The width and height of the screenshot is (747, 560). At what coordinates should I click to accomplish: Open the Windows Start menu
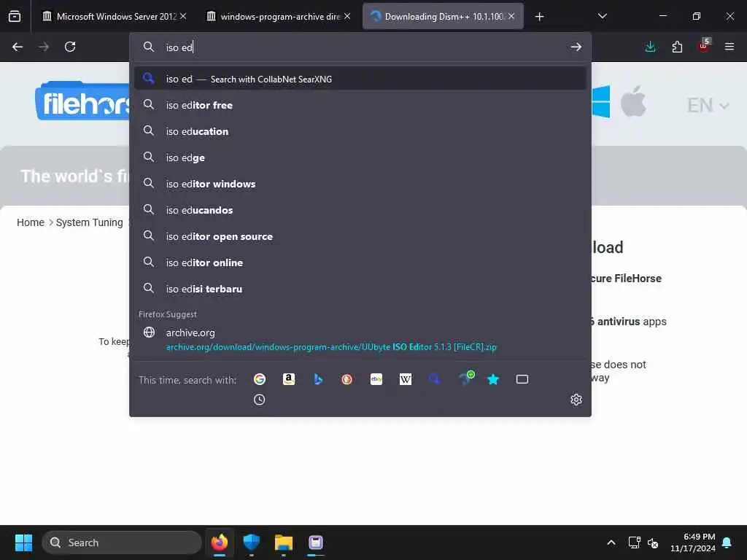23,542
